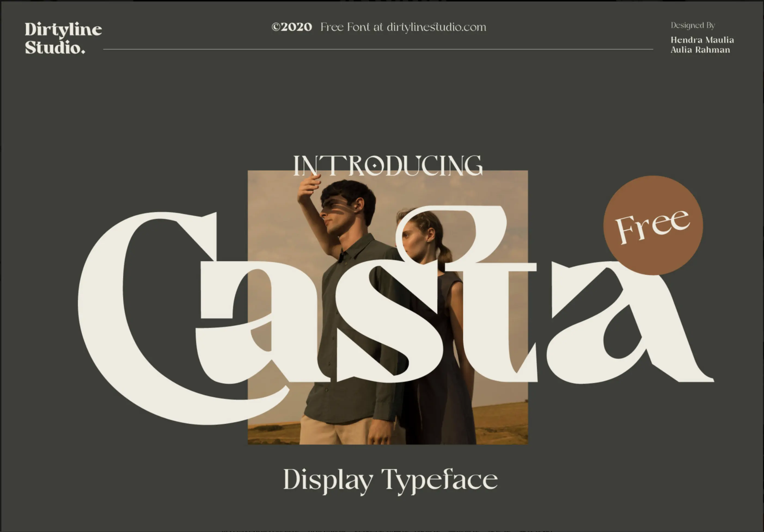
Task: Click the round brown Free badge
Action: tap(653, 225)
